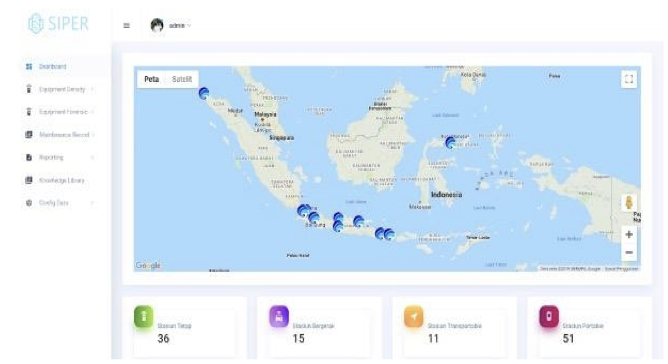Click the Stasiun Bergerak count 15
This screenshot has height=364, width=668.
click(x=299, y=338)
